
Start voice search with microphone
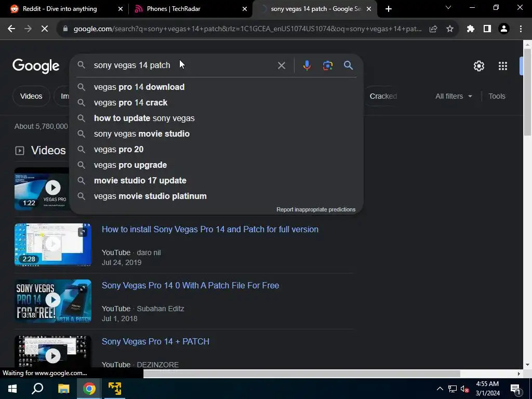click(x=307, y=65)
